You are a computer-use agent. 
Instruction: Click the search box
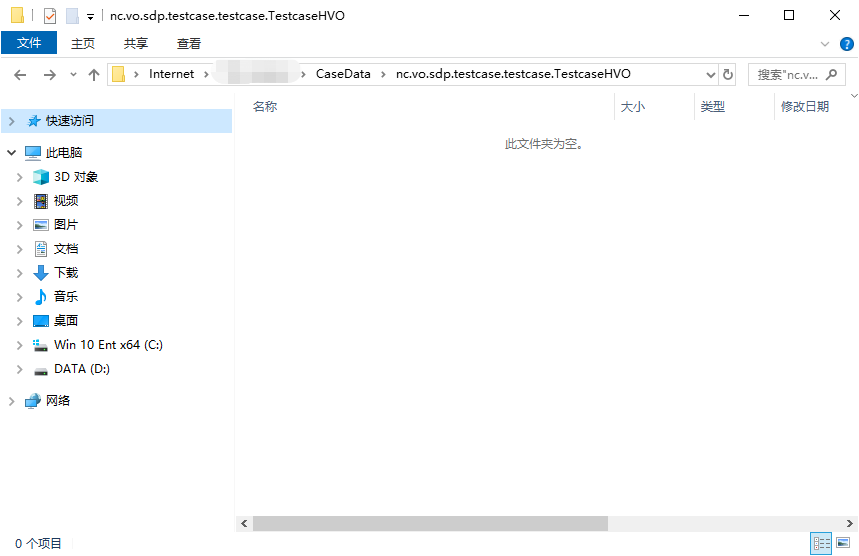pos(797,74)
